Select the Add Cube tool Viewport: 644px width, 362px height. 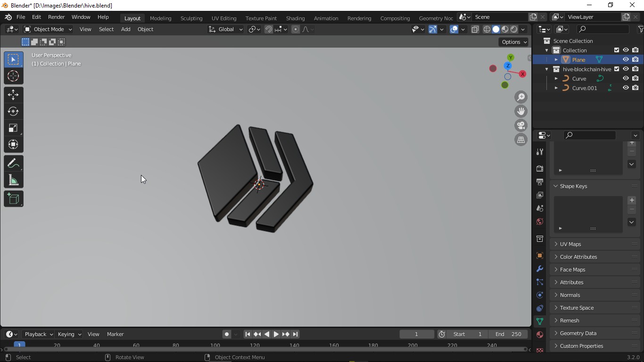13,199
